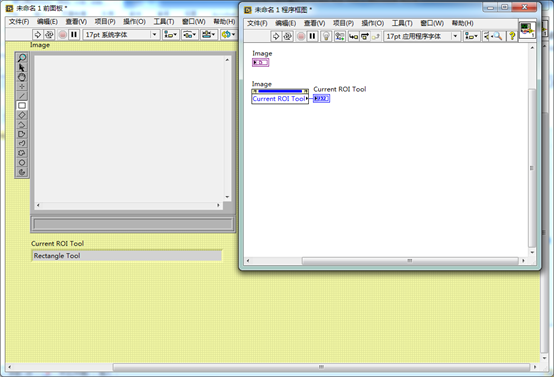
Task: Select the Rectangle ROI tool
Action: click(x=22, y=106)
